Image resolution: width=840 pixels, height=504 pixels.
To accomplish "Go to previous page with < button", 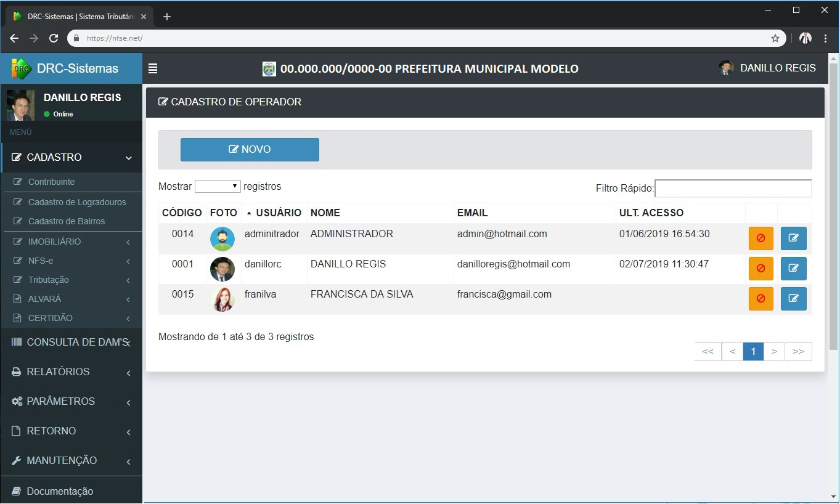I will (x=732, y=351).
